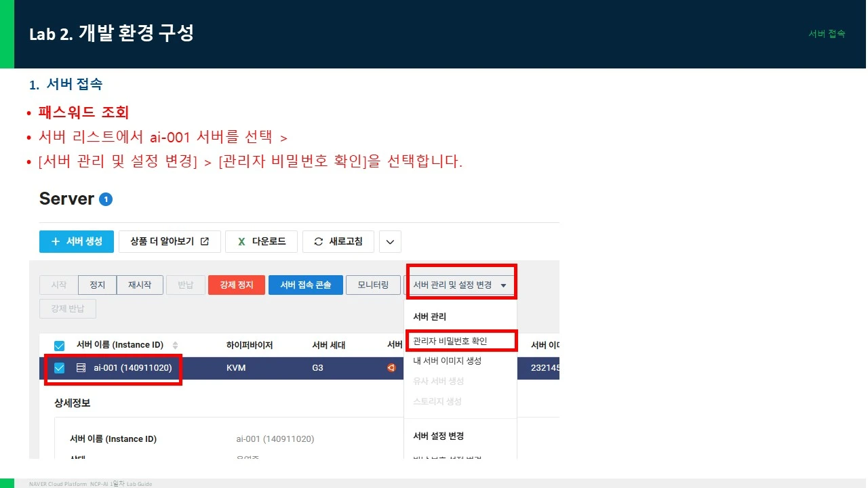Click the 서버 설정 변경 menu section header
Viewport: 868px width, 488px height.
point(438,436)
